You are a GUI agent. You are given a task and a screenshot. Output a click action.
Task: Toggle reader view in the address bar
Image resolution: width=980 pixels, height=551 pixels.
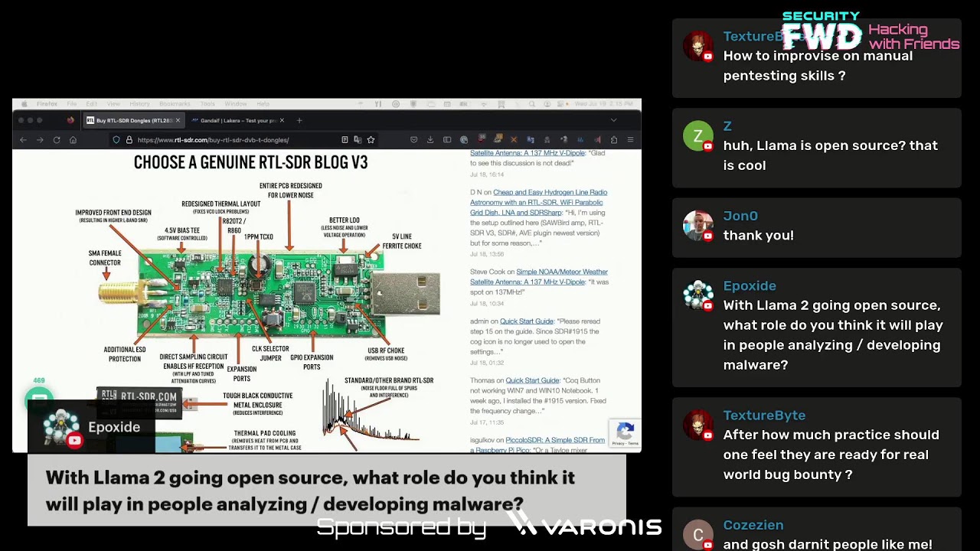point(345,140)
